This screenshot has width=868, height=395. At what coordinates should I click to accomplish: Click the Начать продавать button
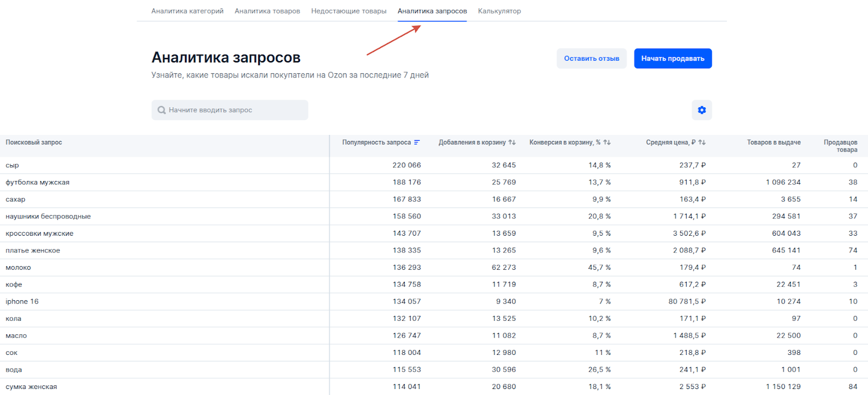673,59
